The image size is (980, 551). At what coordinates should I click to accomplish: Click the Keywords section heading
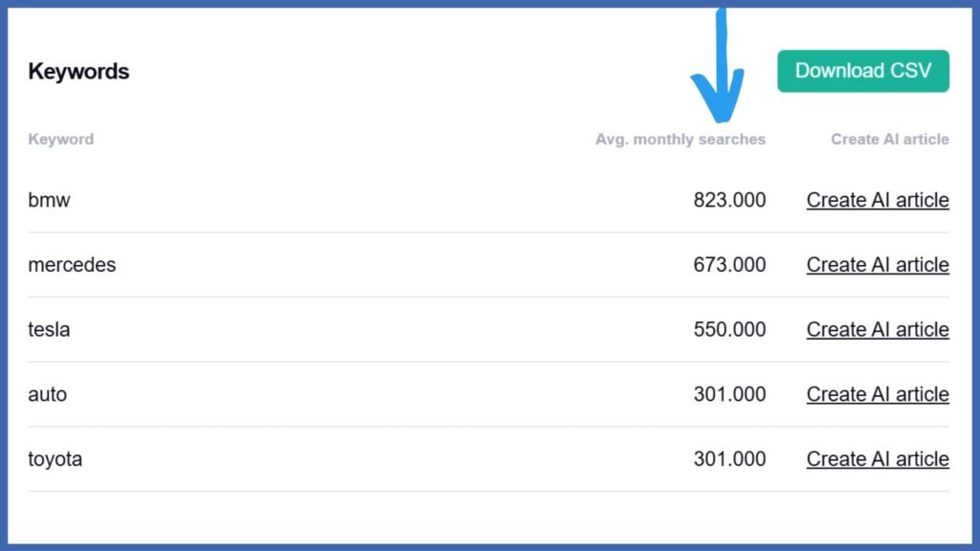78,71
